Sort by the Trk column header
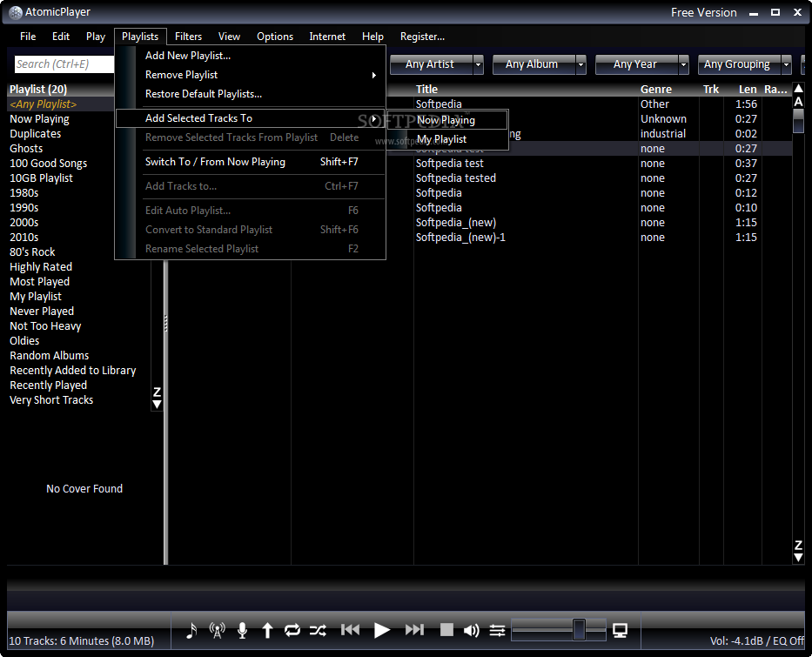This screenshot has height=657, width=812. pos(711,90)
